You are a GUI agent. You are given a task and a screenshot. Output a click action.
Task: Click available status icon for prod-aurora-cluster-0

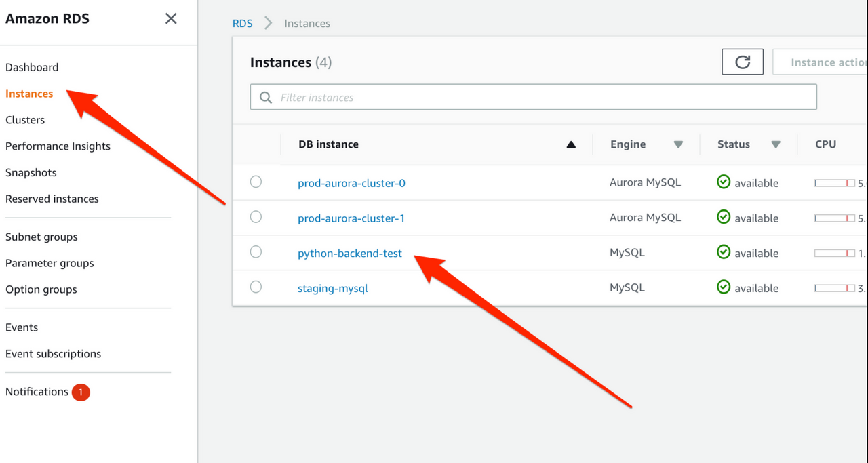(724, 182)
